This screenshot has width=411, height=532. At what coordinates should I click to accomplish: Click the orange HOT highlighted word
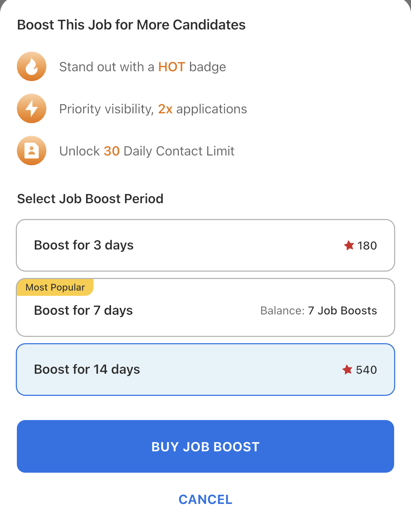click(171, 67)
